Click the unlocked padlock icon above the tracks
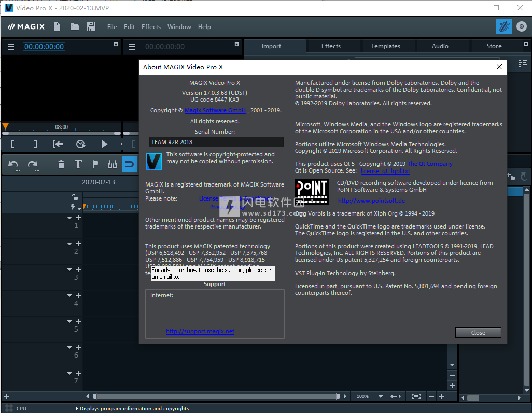Screen dimensions: 532x413 click(75, 197)
